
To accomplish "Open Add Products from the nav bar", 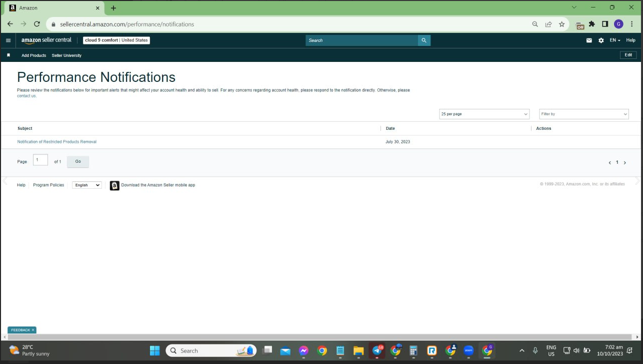I will [34, 55].
